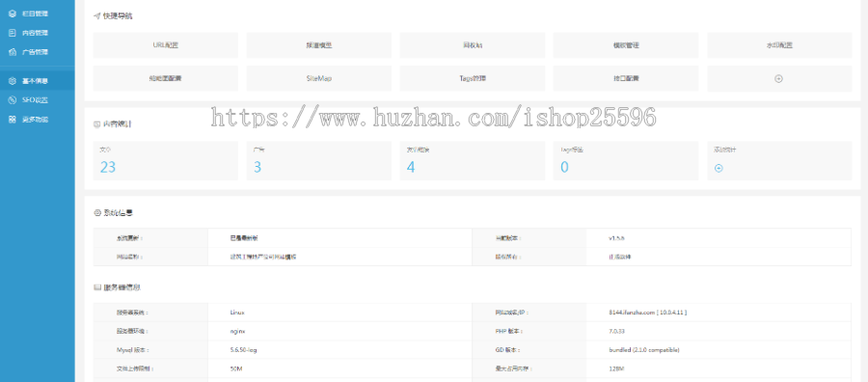Click the GD 版本 label

pos(507,350)
